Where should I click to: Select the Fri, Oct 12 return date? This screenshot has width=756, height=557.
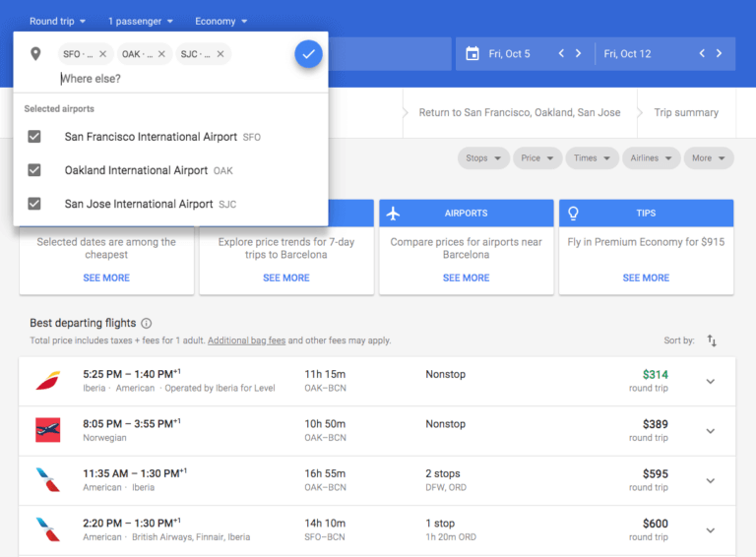click(x=627, y=54)
